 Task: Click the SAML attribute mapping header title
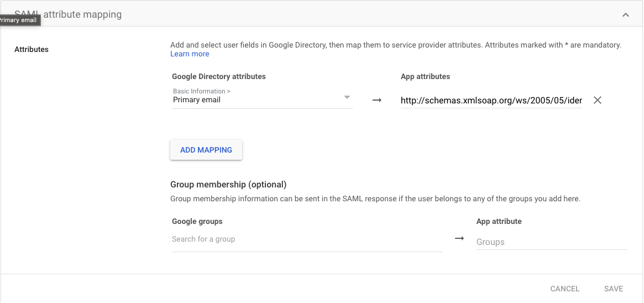point(68,14)
